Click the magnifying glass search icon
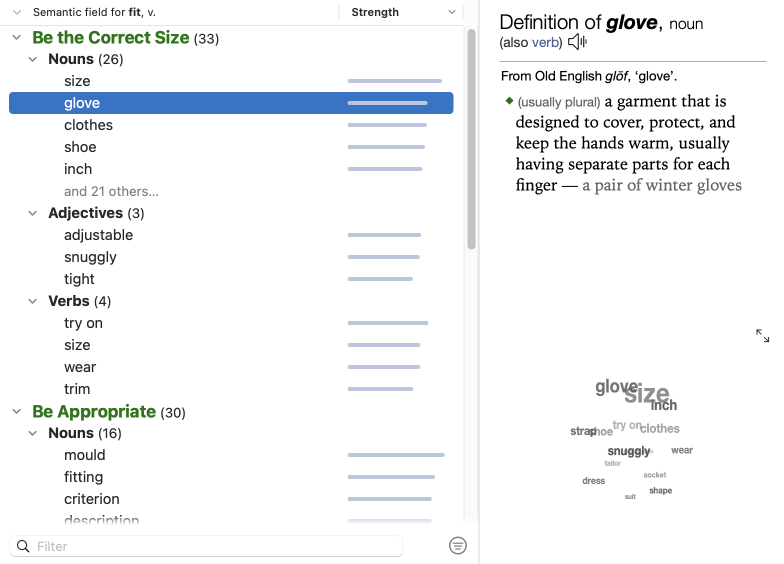 pyautogui.click(x=24, y=546)
